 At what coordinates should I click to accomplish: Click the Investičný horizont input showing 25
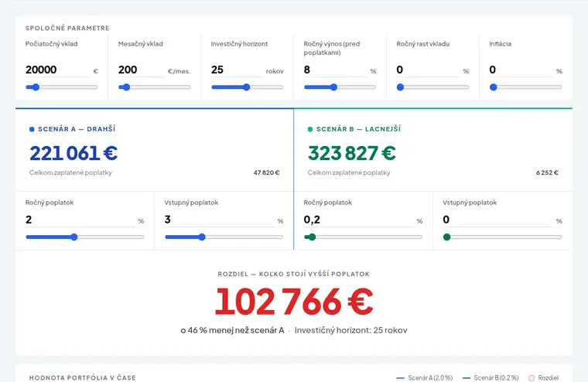pyautogui.click(x=237, y=70)
